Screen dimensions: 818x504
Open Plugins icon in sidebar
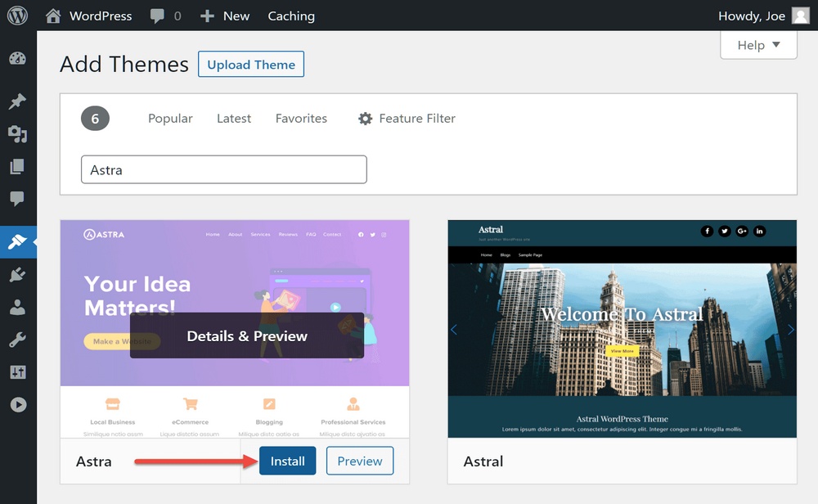[18, 275]
